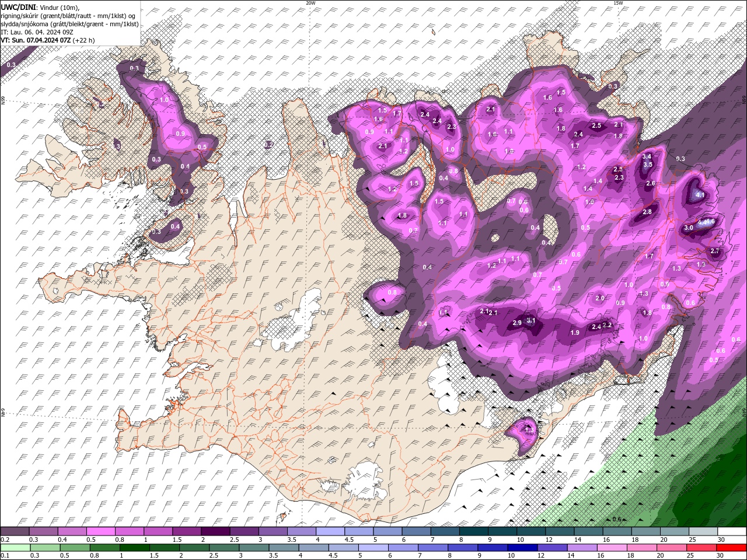This screenshot has width=747, height=560.
Task: Pick the bright pink swatch between 0.5 and 0.8
Action: point(100,531)
